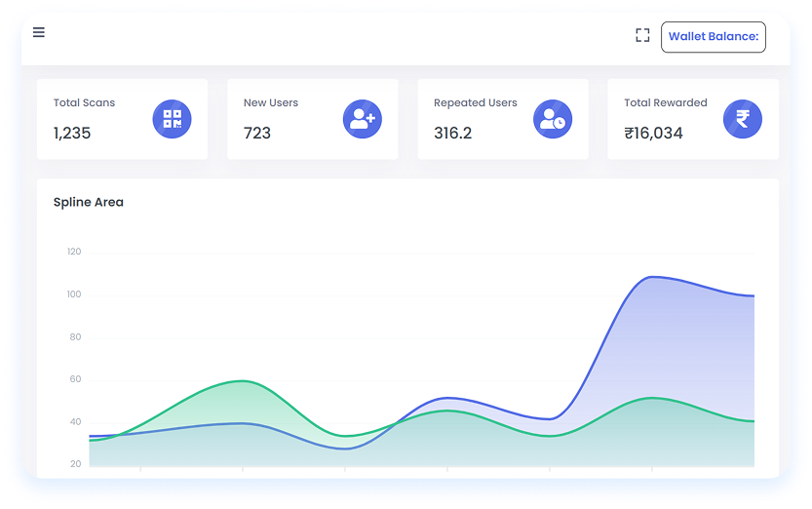Click the Repeated Users card label
The width and height of the screenshot is (812, 509).
(x=476, y=102)
